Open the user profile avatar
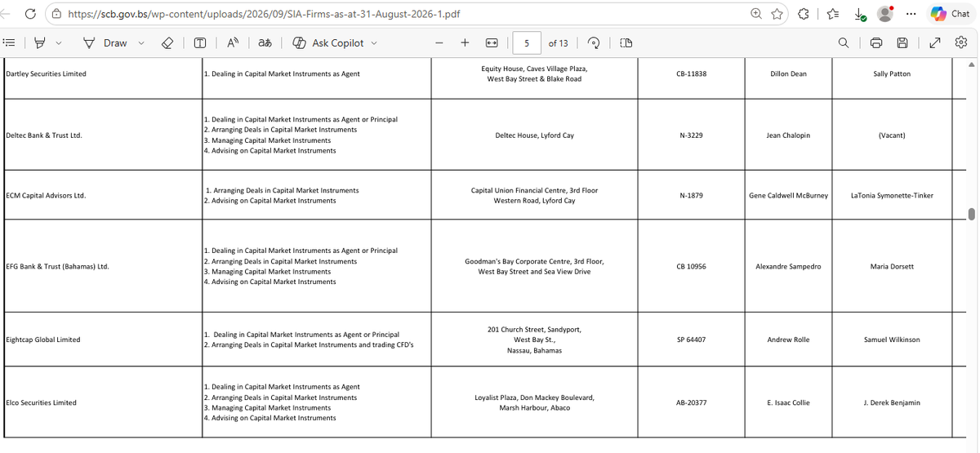 point(885,14)
